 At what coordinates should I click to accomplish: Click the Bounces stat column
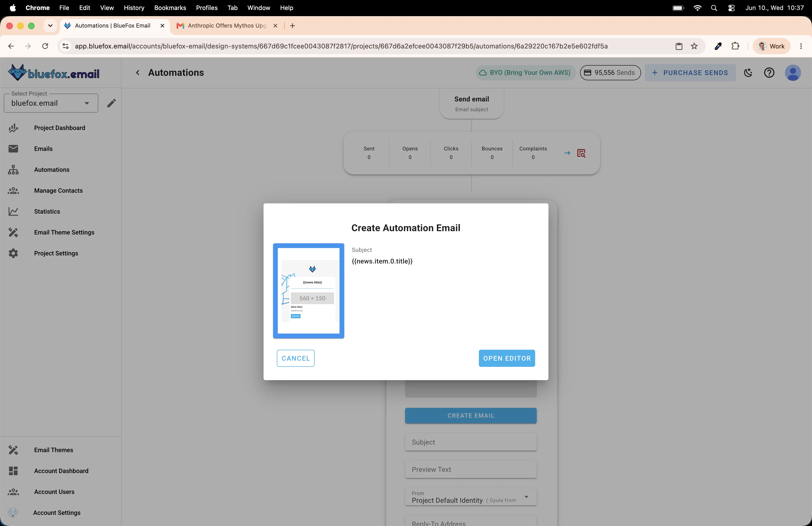click(x=492, y=153)
